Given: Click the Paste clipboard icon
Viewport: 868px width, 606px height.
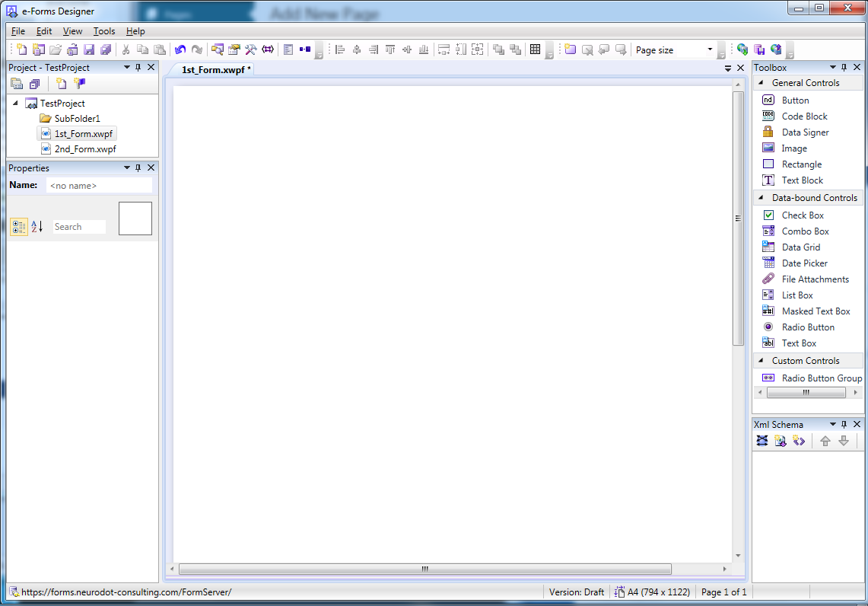Looking at the screenshot, I should click(160, 49).
